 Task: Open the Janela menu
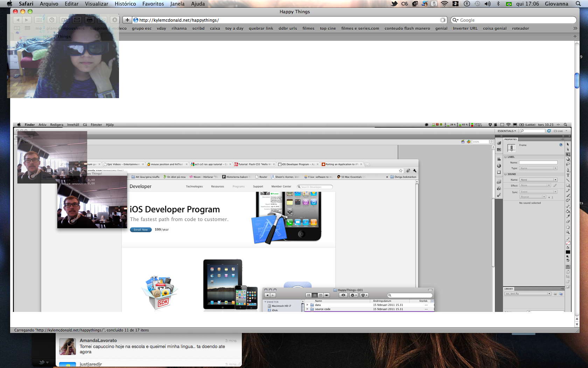(x=177, y=4)
